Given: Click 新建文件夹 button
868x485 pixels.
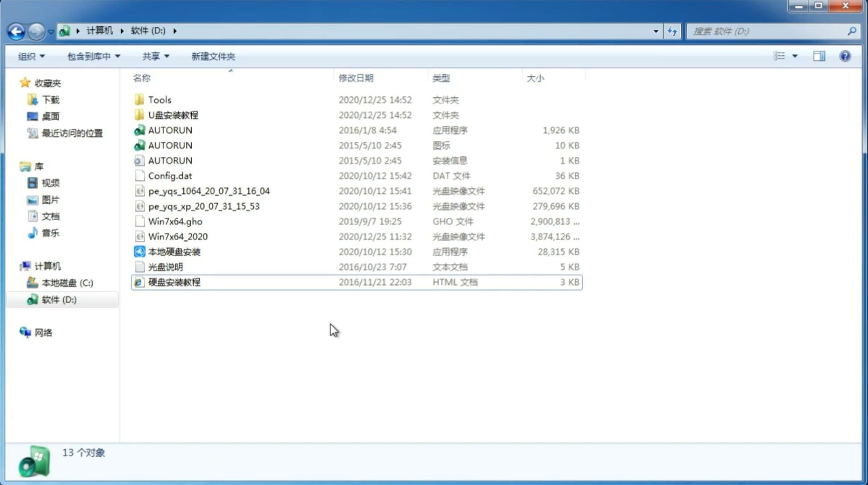Looking at the screenshot, I should (213, 56).
